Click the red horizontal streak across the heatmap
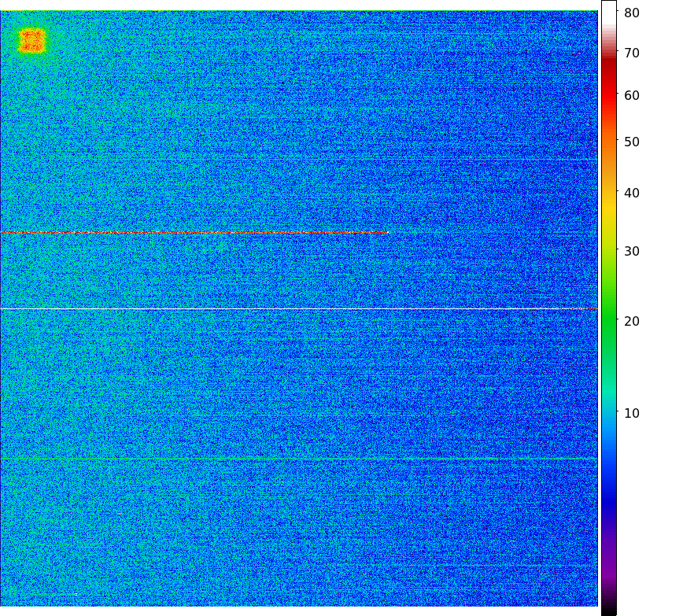This screenshot has height=616, width=683. [193, 232]
